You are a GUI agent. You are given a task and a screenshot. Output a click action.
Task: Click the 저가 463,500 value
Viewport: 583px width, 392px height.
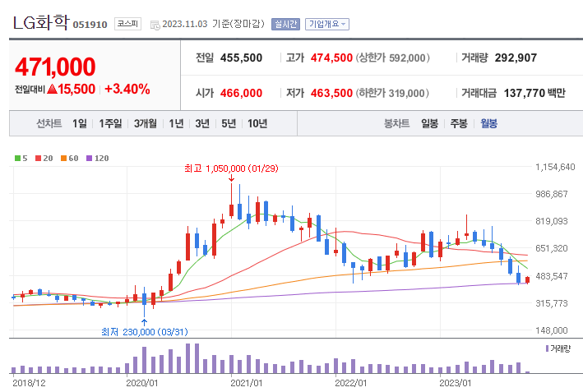[x=331, y=93]
